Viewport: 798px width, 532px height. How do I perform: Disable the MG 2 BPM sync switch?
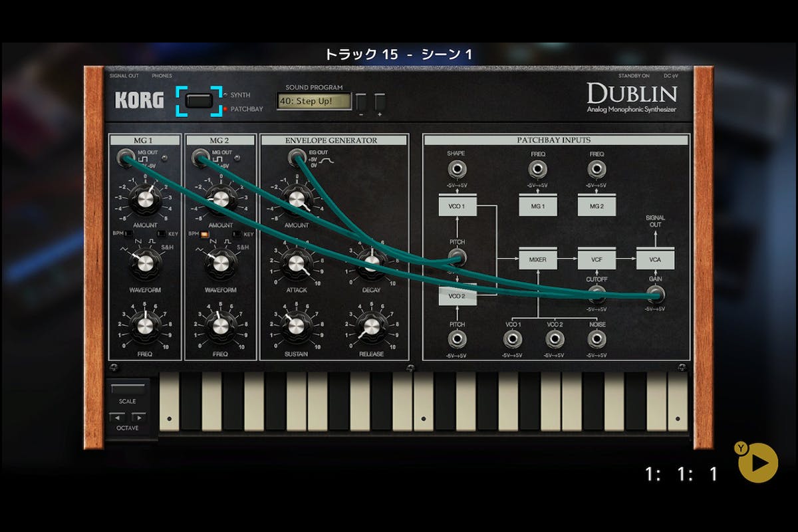tap(205, 234)
